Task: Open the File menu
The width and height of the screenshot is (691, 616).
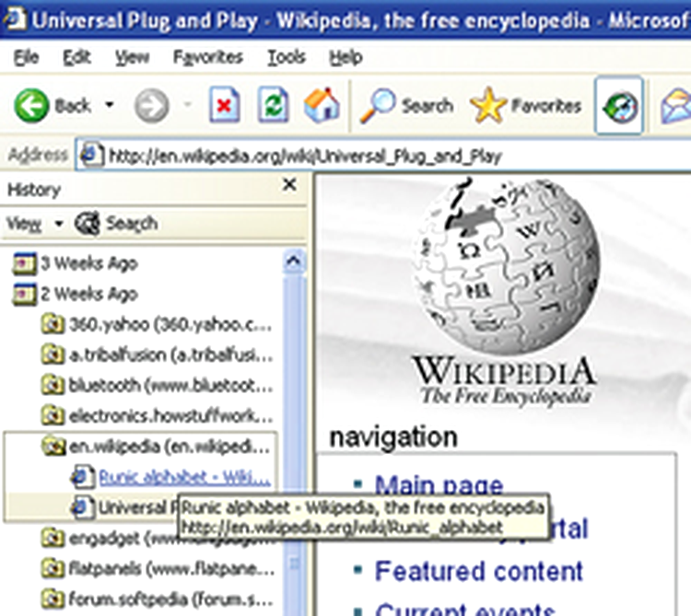Action: pos(26,57)
